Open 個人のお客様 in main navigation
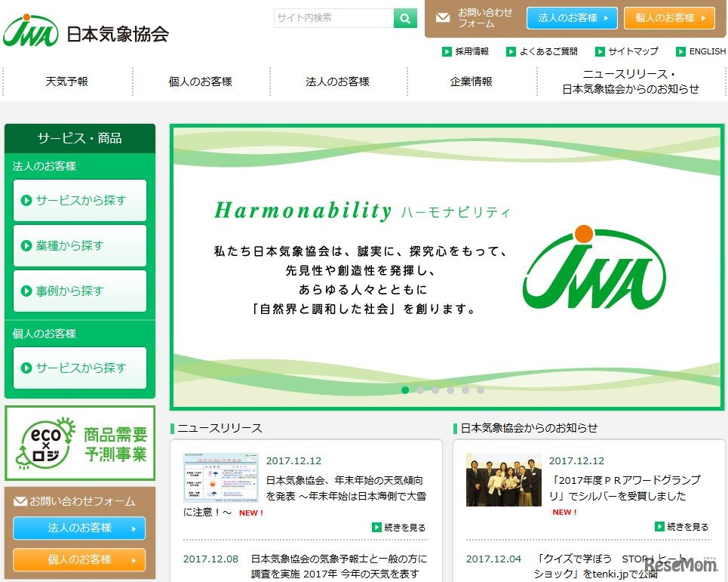 point(200,82)
